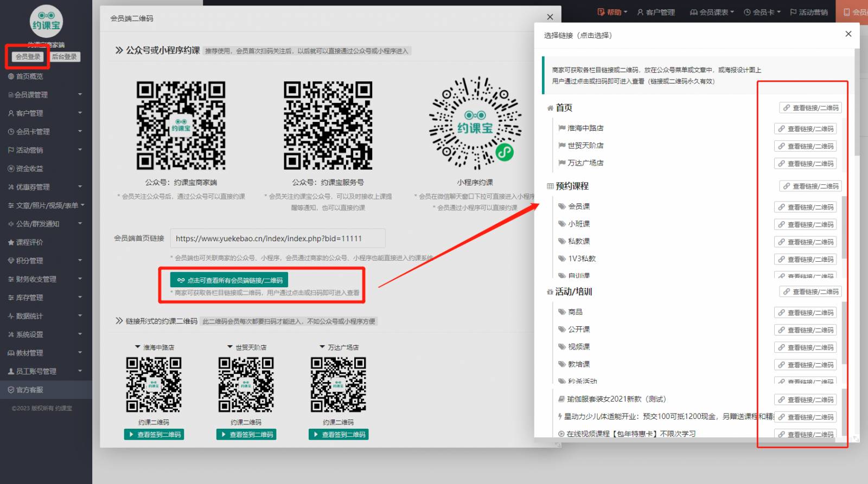This screenshot has height=484, width=868.
Task: Open 系统设置 sidebar item
Action: tap(46, 334)
